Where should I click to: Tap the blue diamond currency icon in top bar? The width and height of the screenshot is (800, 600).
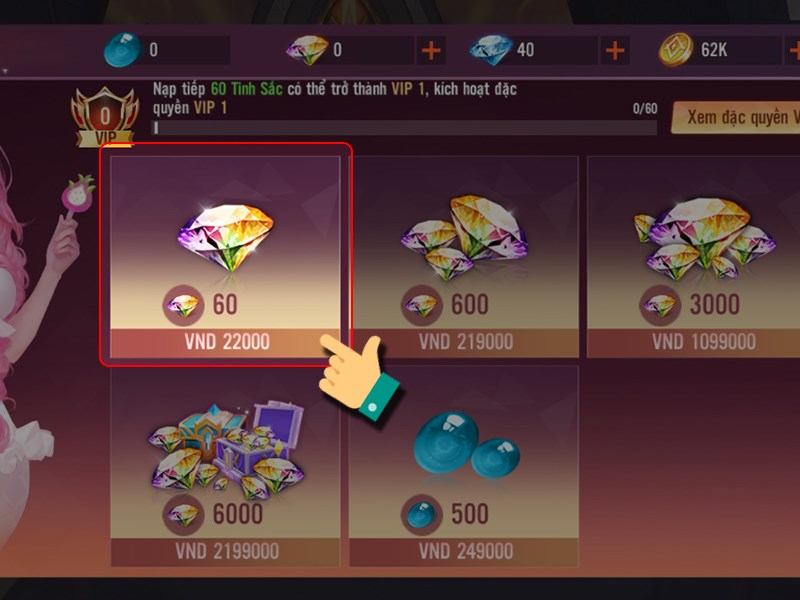[x=490, y=50]
